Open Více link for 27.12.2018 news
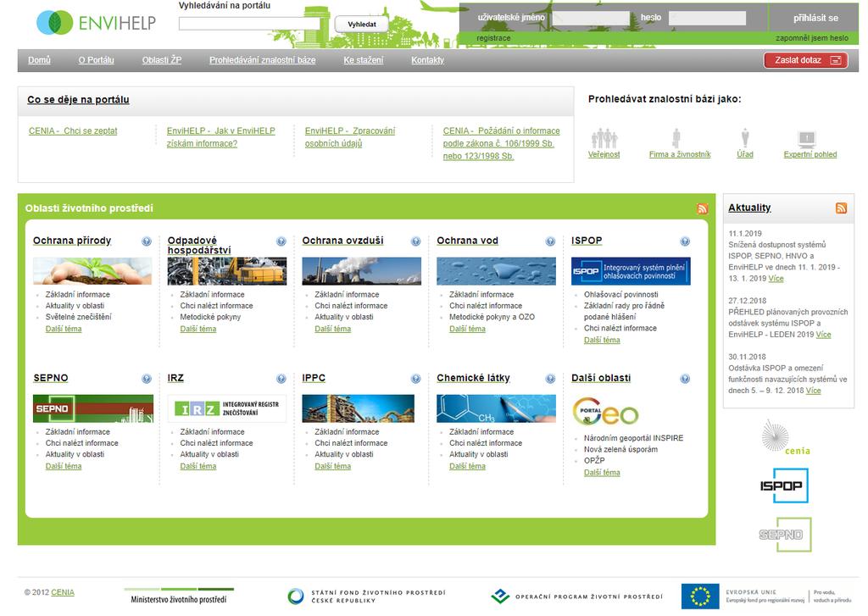The image size is (868, 616). (x=823, y=335)
